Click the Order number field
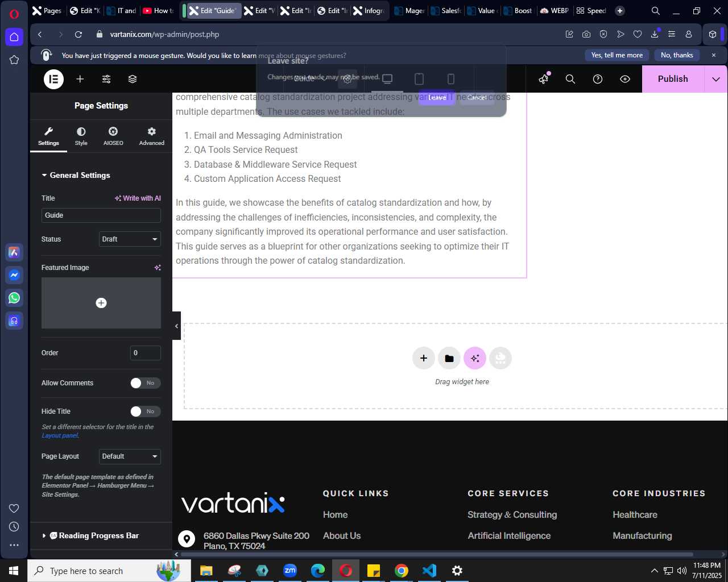 [146, 353]
